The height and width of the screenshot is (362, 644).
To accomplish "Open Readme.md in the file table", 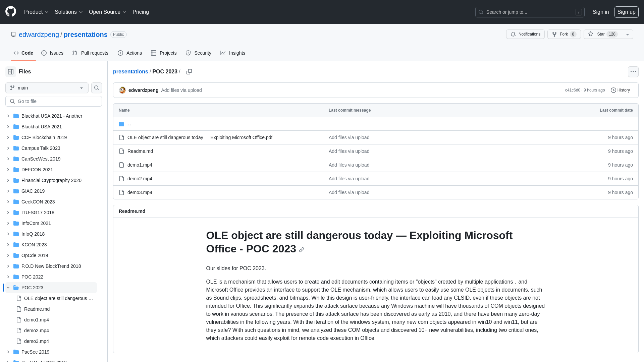I will 140,151.
